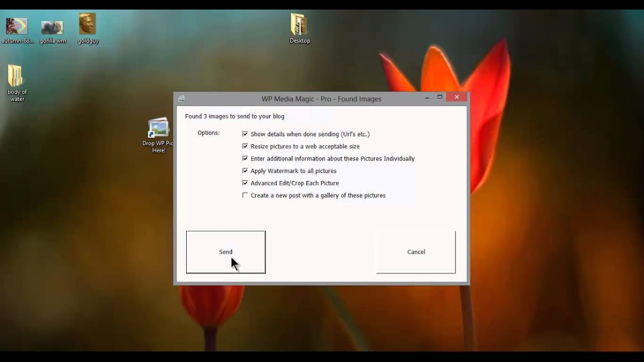Click the WP Media Magic title bar icon
The width and height of the screenshot is (644, 362).
[182, 99]
